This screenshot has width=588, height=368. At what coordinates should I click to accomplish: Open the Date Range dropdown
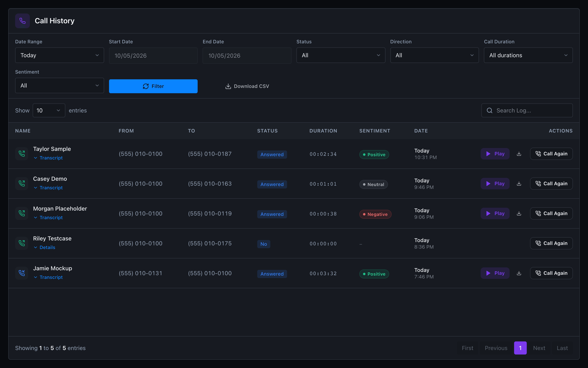[60, 55]
